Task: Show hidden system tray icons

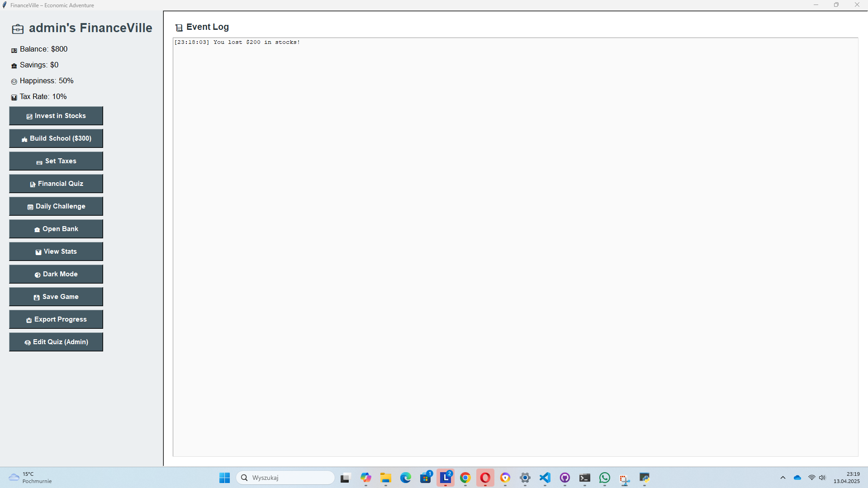Action: [783, 478]
